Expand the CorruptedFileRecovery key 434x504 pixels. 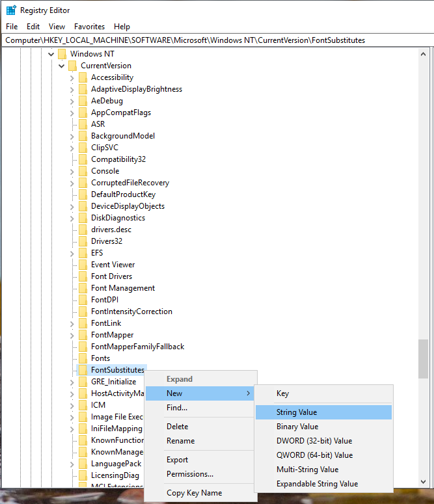(72, 183)
